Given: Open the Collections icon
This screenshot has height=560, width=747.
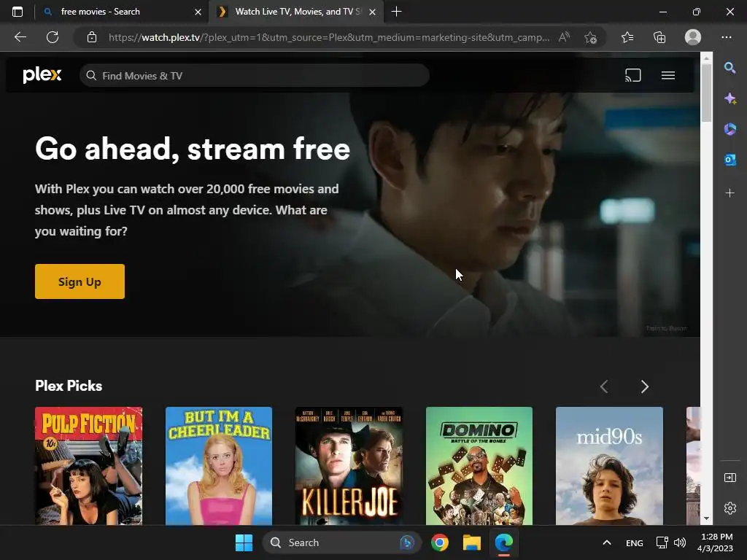Looking at the screenshot, I should (659, 37).
